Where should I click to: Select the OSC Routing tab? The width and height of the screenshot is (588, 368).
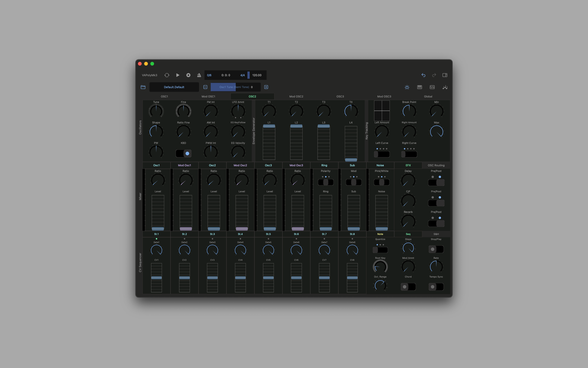click(436, 165)
